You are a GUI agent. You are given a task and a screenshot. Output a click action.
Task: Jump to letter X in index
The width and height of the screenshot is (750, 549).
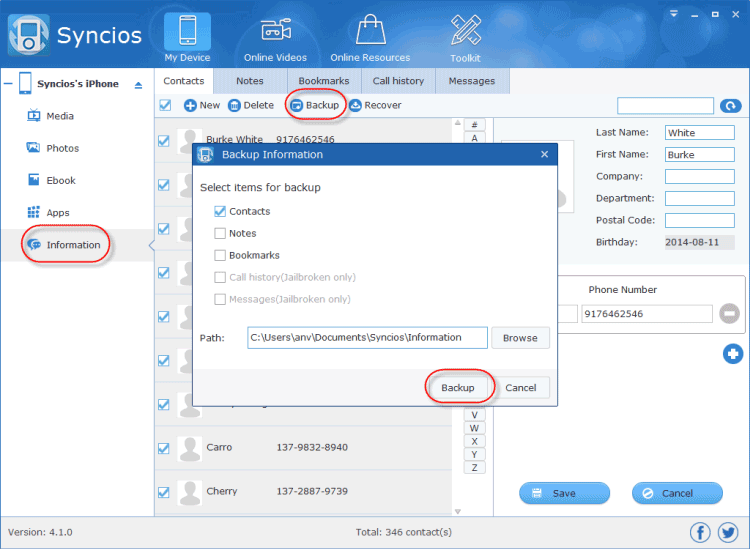click(474, 441)
